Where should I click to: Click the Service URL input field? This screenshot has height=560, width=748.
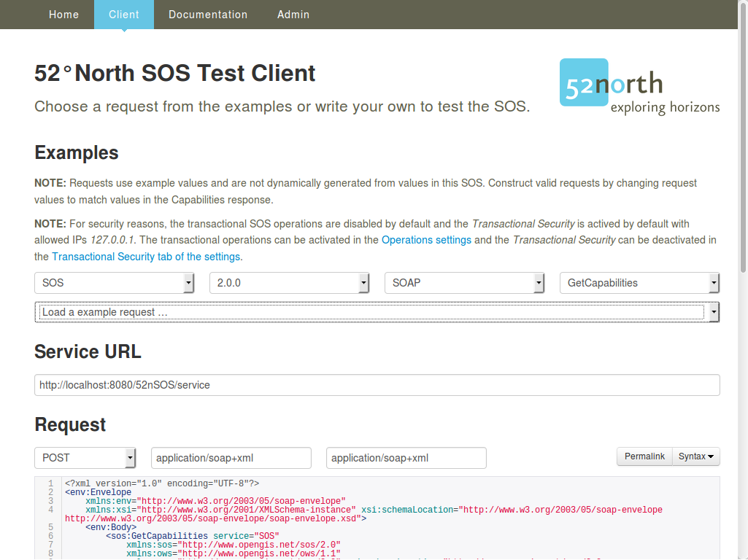coord(377,385)
